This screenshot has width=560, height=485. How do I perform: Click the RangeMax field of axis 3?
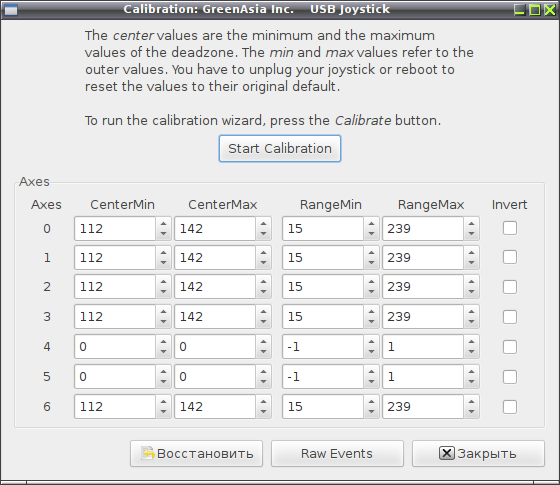[423, 317]
